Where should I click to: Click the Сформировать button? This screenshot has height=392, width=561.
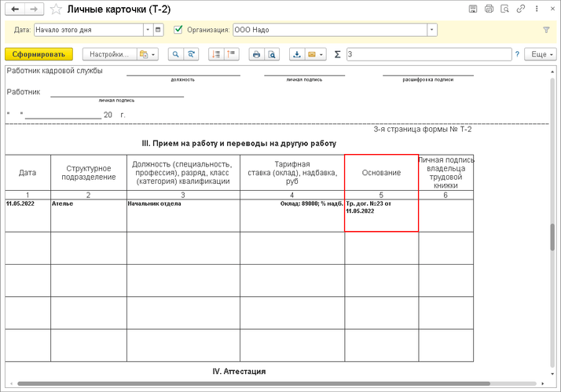(38, 54)
